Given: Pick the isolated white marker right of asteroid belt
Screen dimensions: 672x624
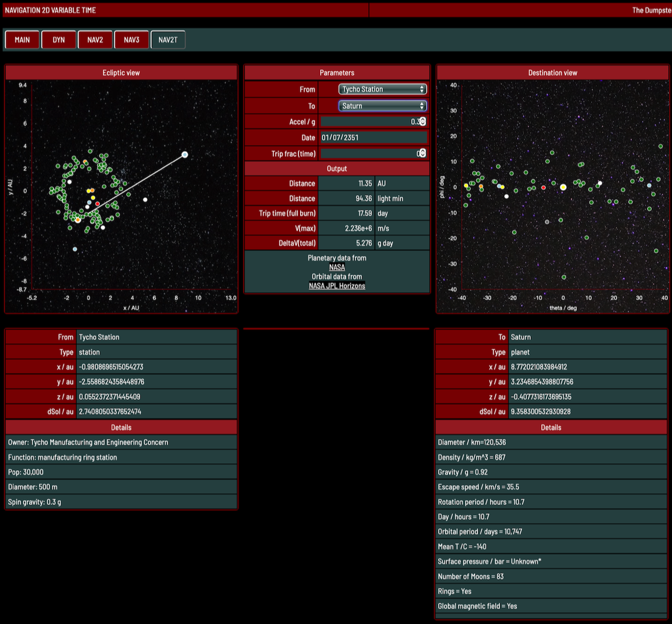Looking at the screenshot, I should click(145, 199).
